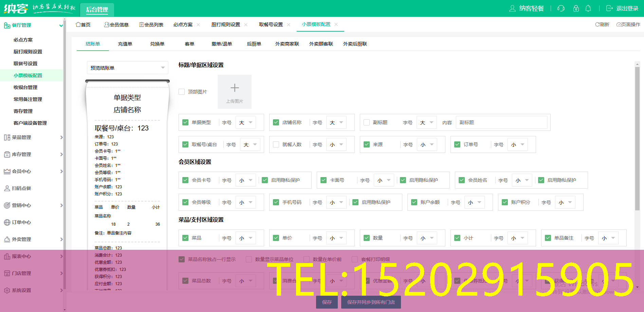Enable the 就餐人数 checkbox
The image size is (644, 312).
(276, 144)
